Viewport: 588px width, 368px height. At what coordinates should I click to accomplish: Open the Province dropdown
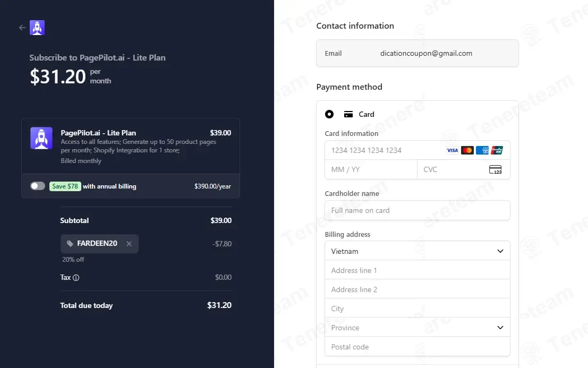(417, 328)
